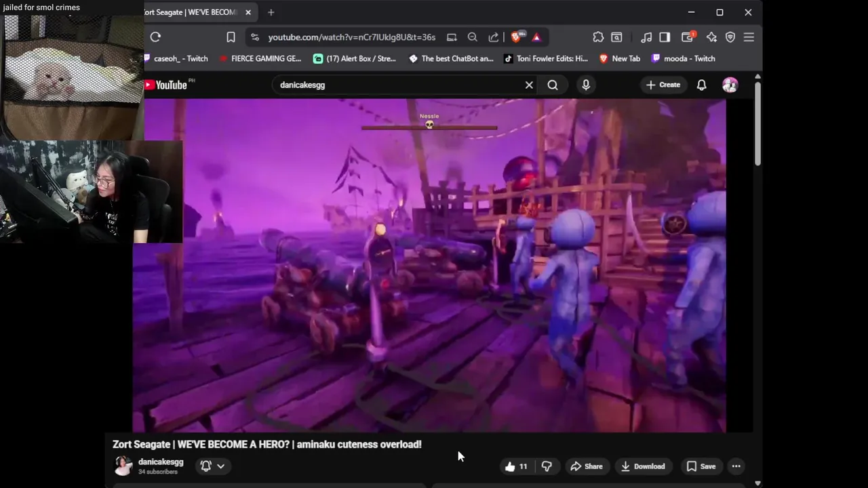Viewport: 868px width, 488px height.
Task: Toggle the browser sidebar panel icon
Action: [x=665, y=37]
